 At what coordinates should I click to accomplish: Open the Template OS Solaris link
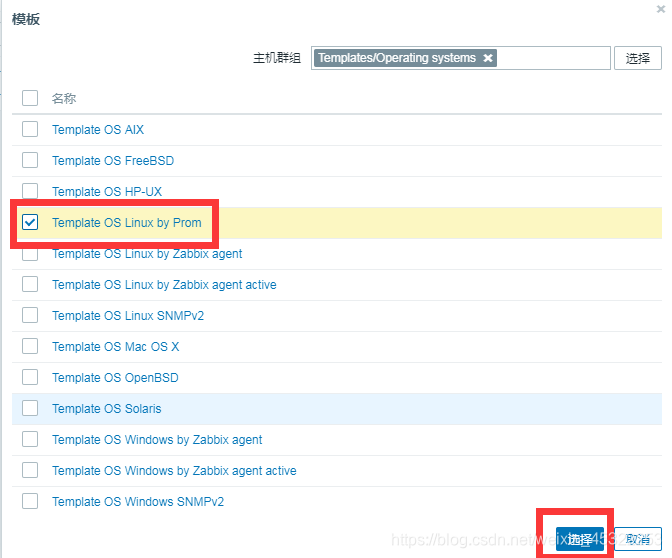tap(107, 408)
